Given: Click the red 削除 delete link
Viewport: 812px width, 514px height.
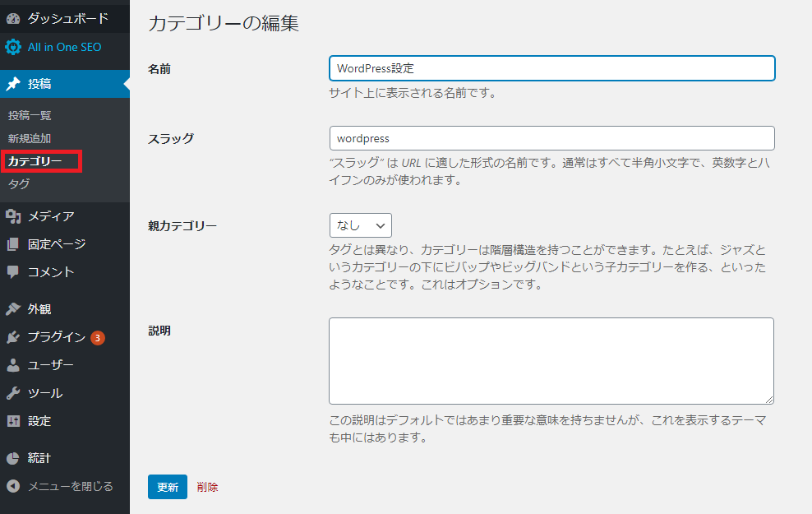Looking at the screenshot, I should 208,487.
